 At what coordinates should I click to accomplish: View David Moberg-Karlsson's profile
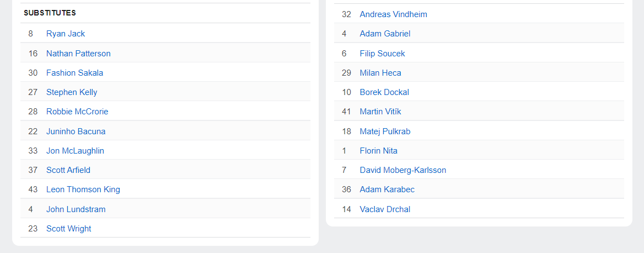[x=402, y=170]
